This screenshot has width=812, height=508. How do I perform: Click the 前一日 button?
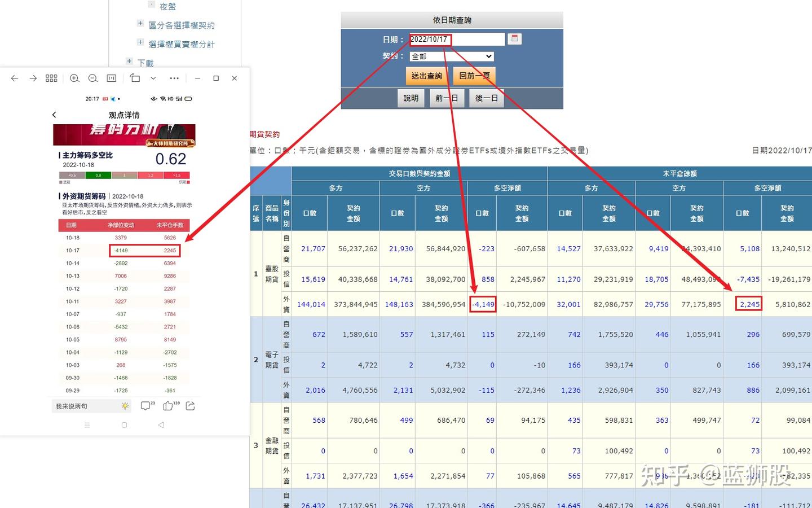pos(447,98)
